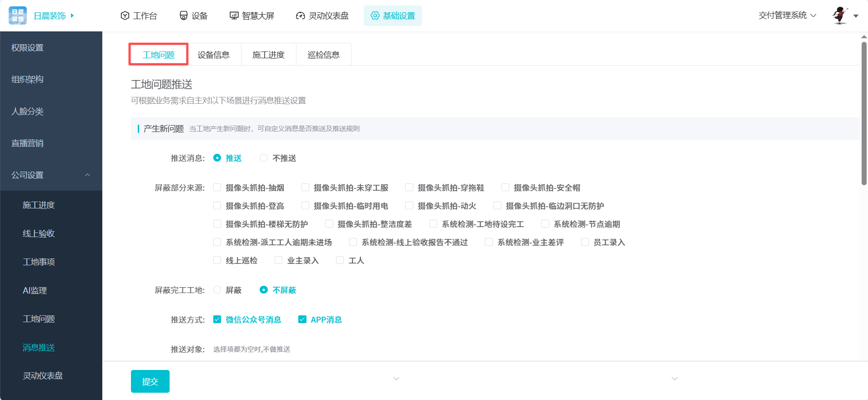Click the 设备 device icon
The height and width of the screenshot is (400, 868).
click(x=184, y=16)
